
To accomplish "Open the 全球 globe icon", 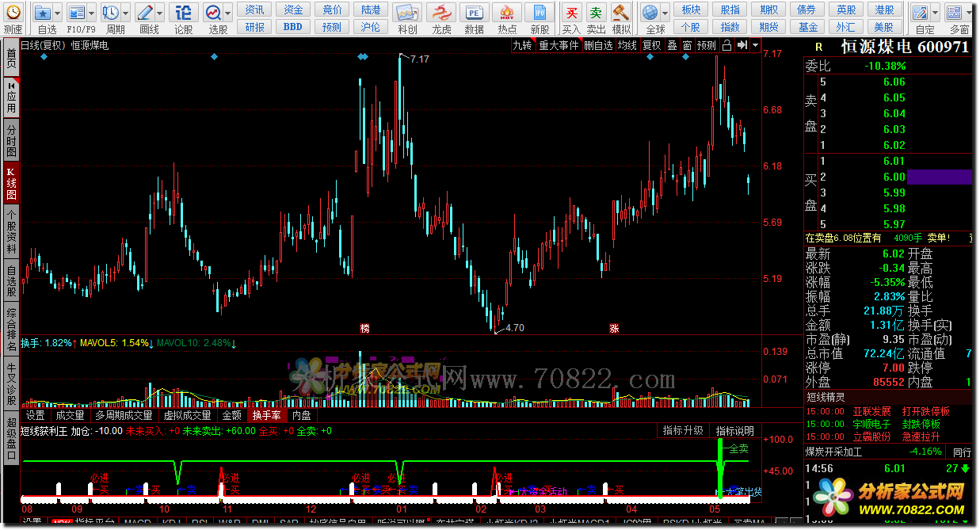I will click(650, 13).
